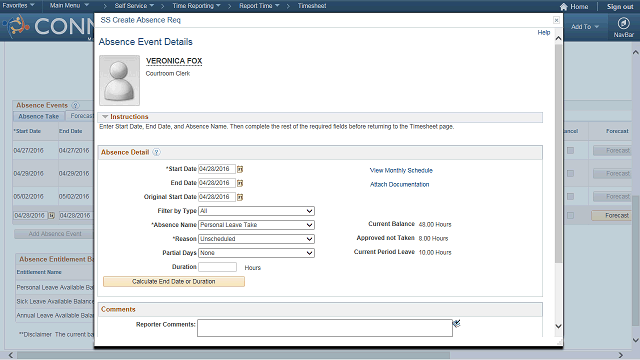Image resolution: width=640 pixels, height=360 pixels.
Task: Click Forecast button for 05/02/2016 row
Action: tap(612, 196)
